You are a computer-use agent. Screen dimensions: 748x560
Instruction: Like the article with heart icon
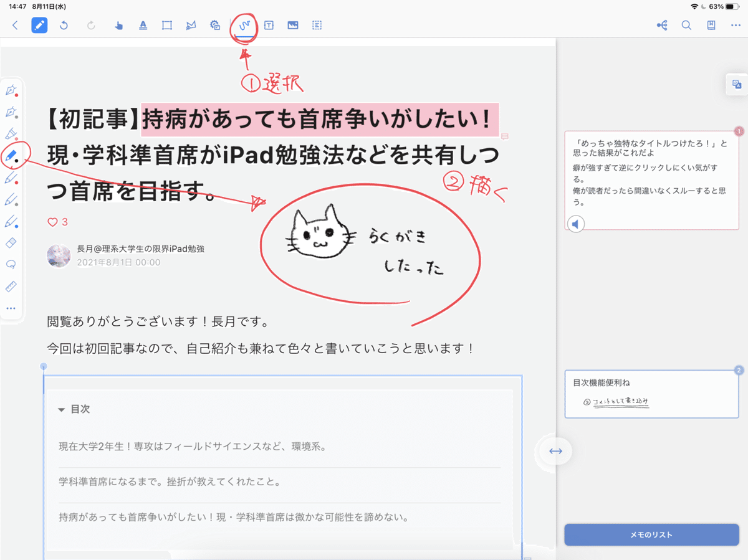click(52, 222)
